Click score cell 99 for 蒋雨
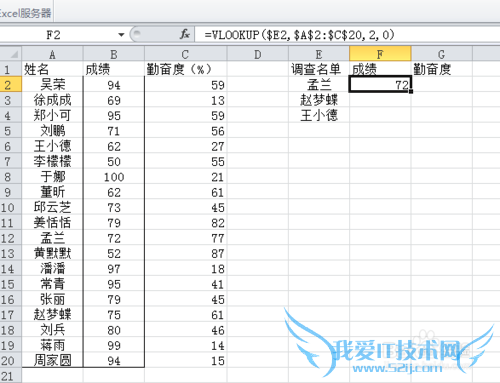This screenshot has height=383, width=500. pos(114,345)
